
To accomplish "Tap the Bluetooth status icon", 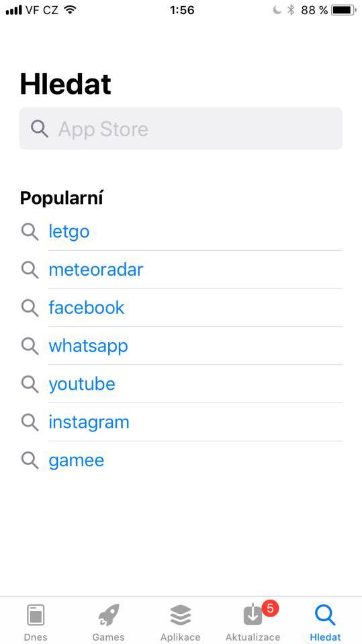I will point(291,10).
